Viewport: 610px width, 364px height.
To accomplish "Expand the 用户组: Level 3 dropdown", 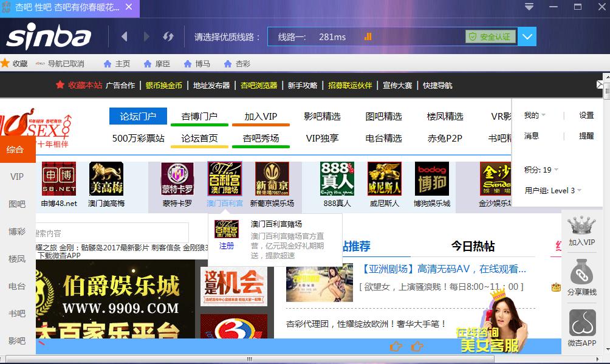I will (x=553, y=190).
